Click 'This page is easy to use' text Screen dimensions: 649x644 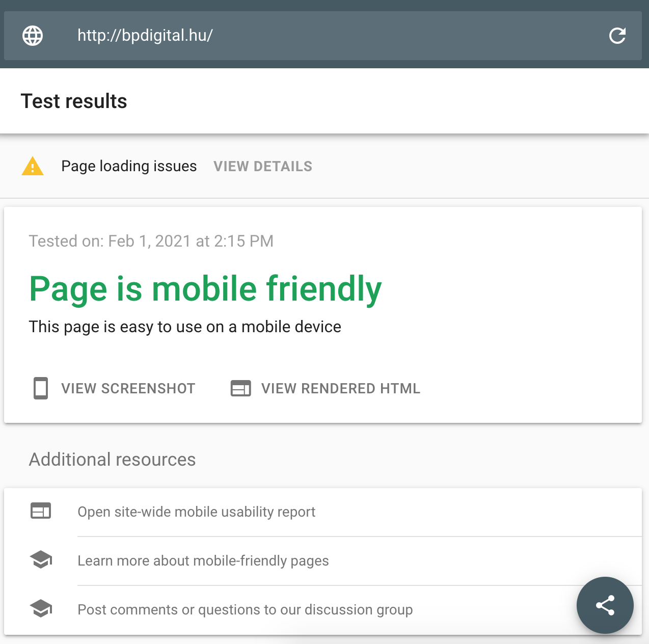point(185,327)
